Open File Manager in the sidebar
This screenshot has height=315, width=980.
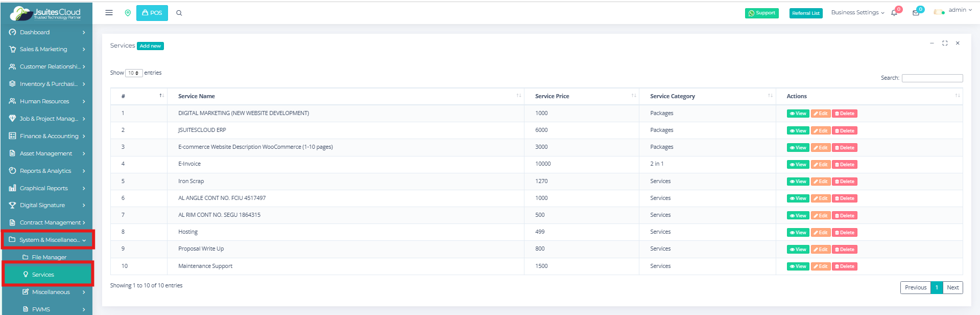[49, 257]
